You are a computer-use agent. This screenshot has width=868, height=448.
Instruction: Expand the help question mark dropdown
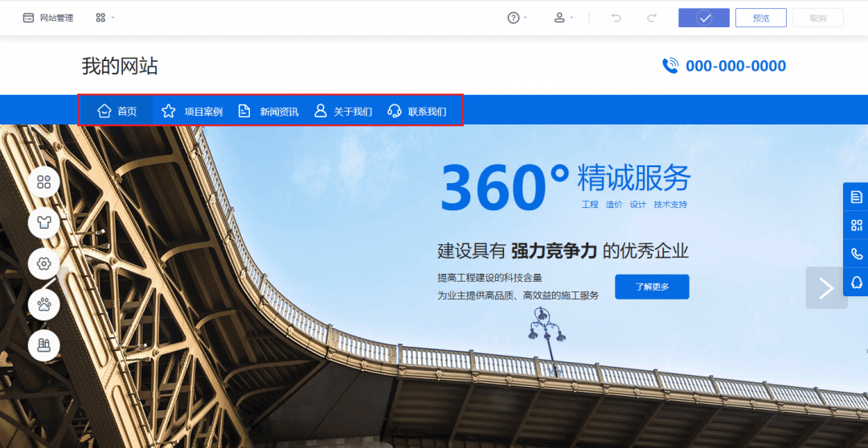click(x=517, y=18)
